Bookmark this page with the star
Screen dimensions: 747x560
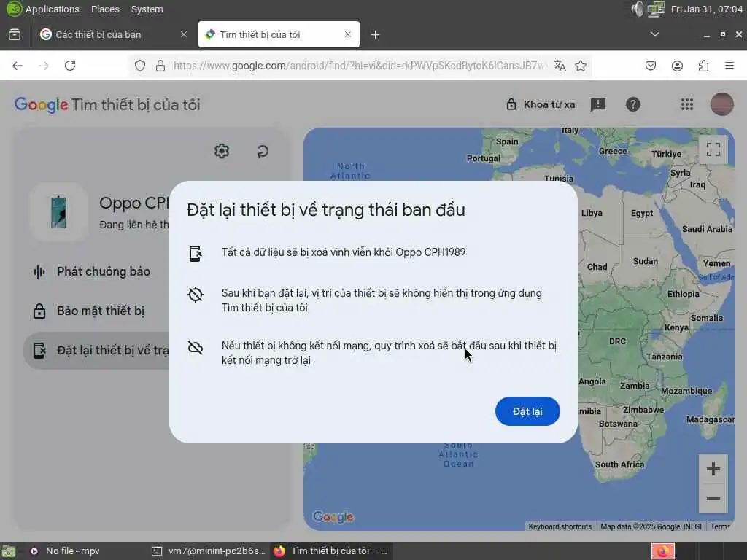tap(580, 66)
